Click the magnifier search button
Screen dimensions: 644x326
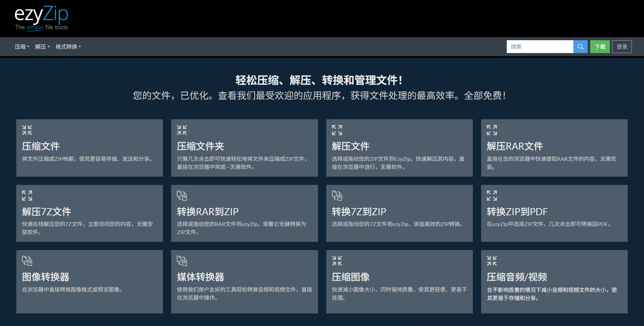tap(580, 47)
